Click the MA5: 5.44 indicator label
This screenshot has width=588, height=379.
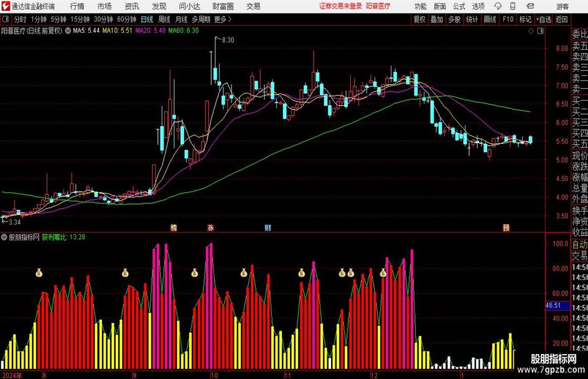pos(86,30)
